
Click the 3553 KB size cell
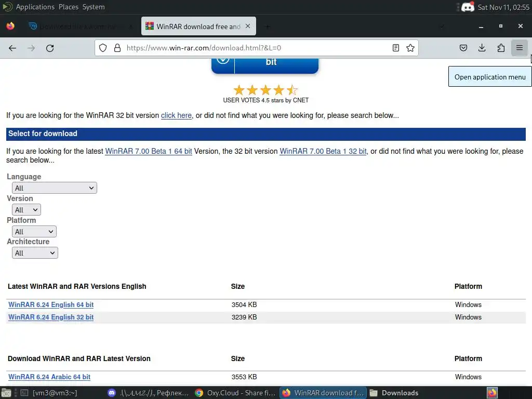[244, 377]
